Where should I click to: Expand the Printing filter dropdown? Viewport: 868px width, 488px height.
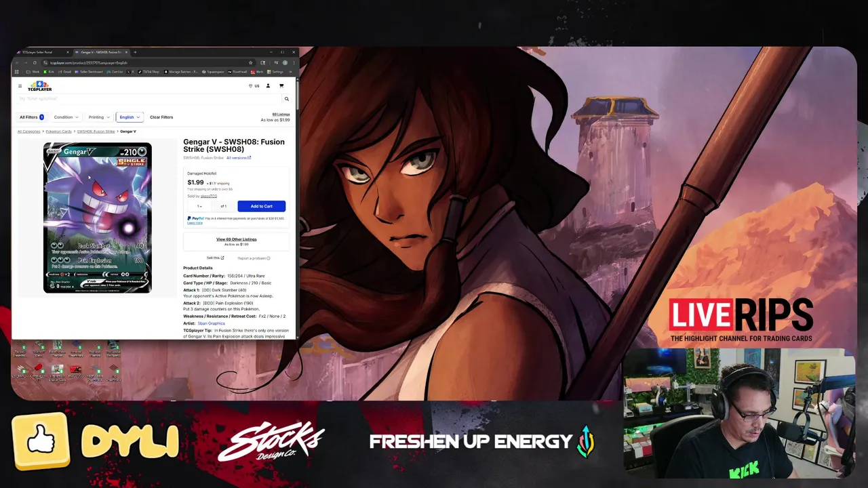pos(99,117)
